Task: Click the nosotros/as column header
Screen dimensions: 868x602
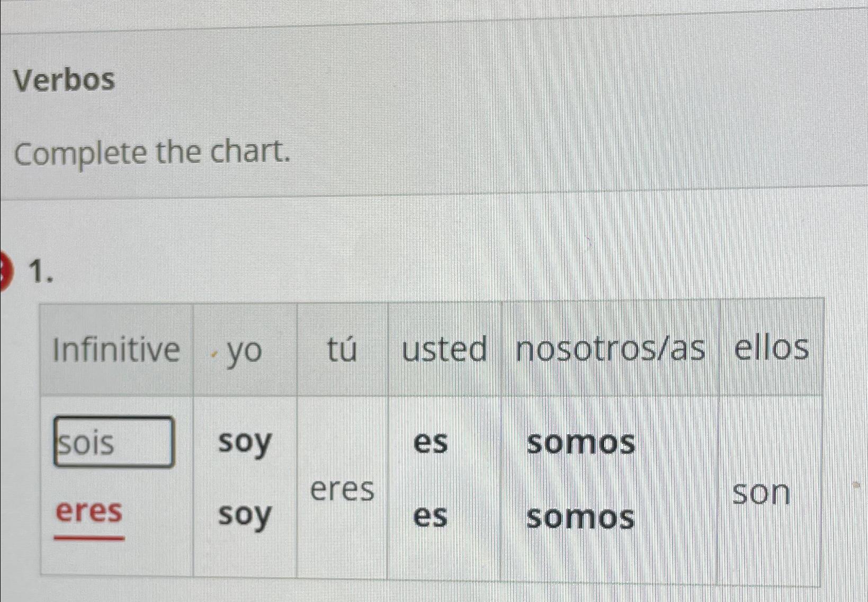Action: tap(610, 349)
